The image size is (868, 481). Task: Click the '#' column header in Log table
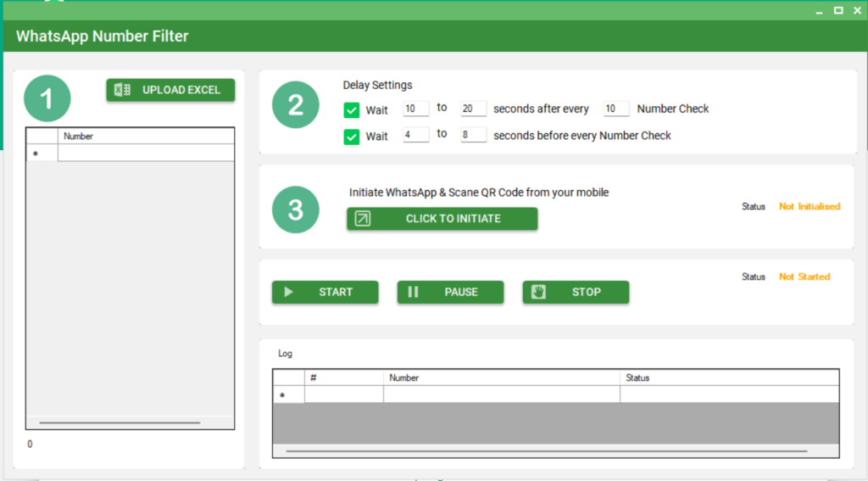click(344, 378)
